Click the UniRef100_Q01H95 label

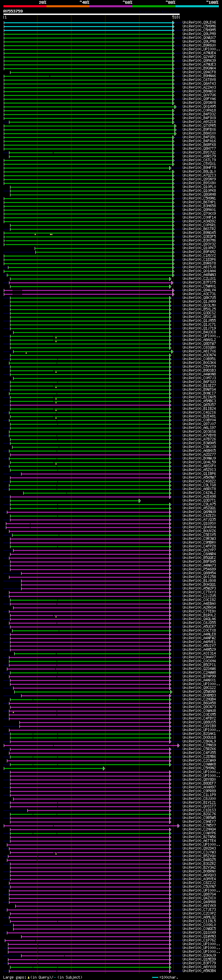pos(199,106)
